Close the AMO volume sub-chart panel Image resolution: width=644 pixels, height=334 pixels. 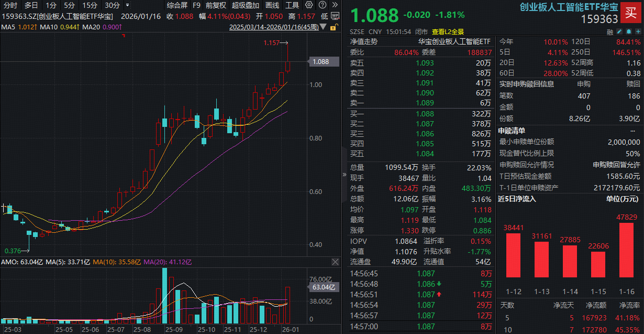click(x=335, y=262)
